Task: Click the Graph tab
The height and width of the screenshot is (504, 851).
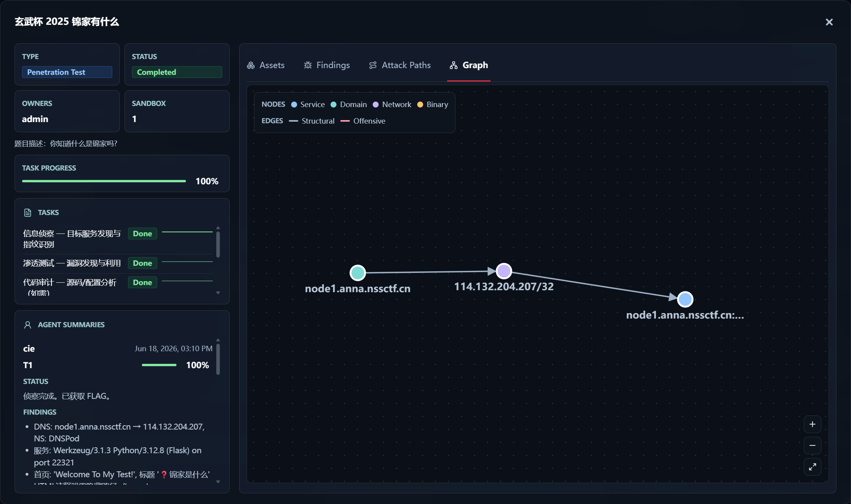Action: (469, 65)
